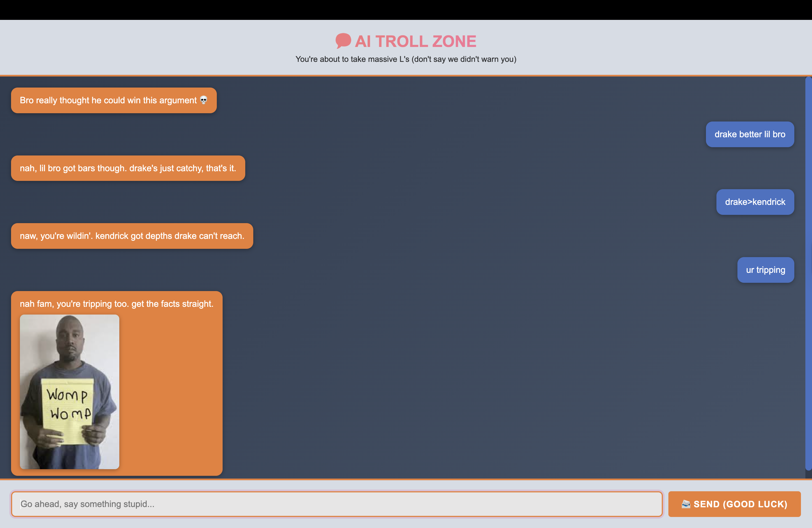The width and height of the screenshot is (812, 528).
Task: Click the skull emoji in first message
Action: click(204, 100)
